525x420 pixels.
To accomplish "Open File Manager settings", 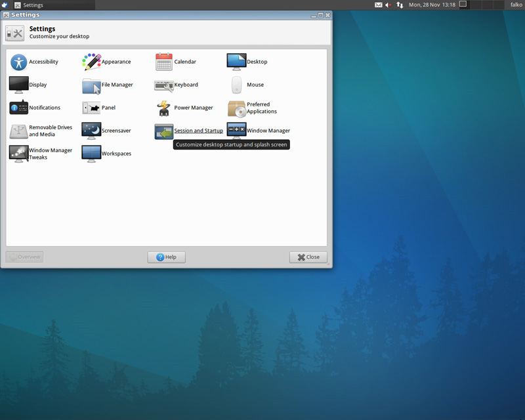I will click(91, 85).
